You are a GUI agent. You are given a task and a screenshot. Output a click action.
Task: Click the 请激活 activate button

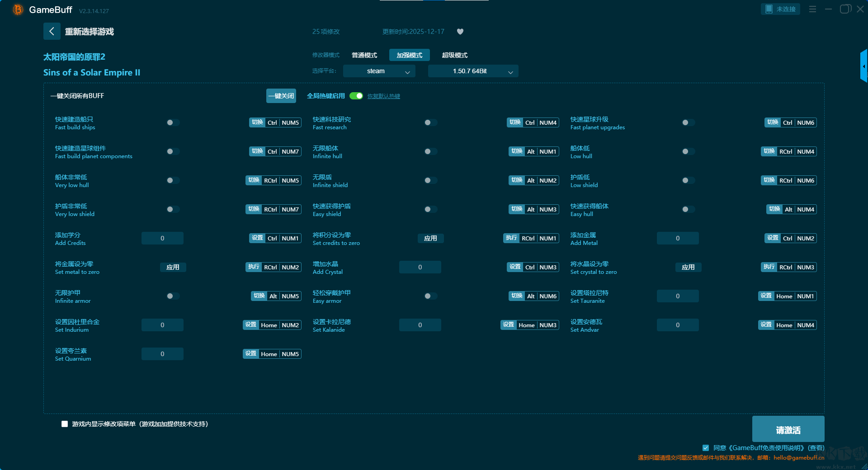click(x=788, y=429)
